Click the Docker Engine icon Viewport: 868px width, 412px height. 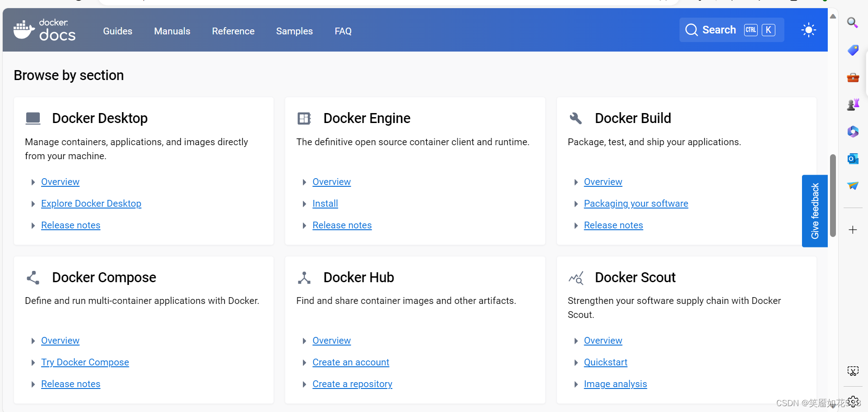tap(304, 118)
